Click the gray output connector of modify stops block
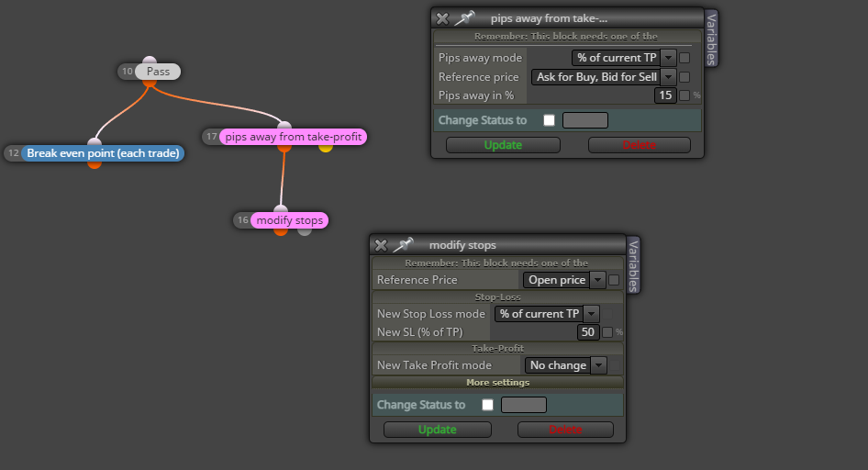 pos(305,231)
